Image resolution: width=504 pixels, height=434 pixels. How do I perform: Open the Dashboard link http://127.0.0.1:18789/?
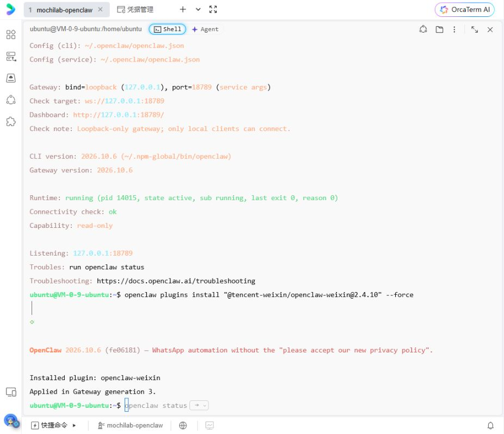coord(119,115)
